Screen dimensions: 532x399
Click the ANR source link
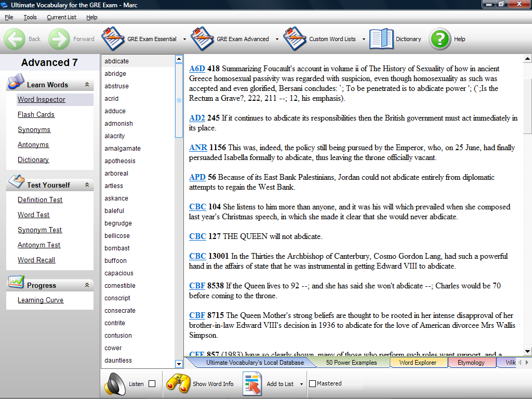tap(198, 148)
